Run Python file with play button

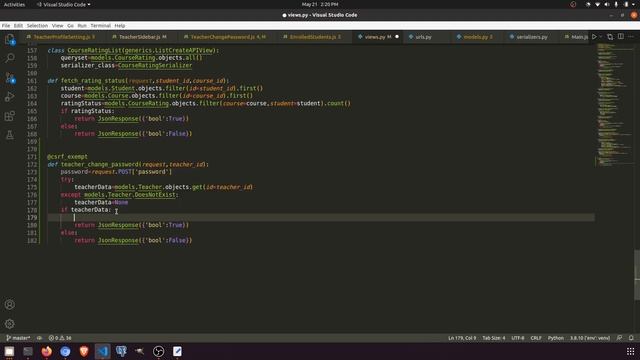point(594,37)
